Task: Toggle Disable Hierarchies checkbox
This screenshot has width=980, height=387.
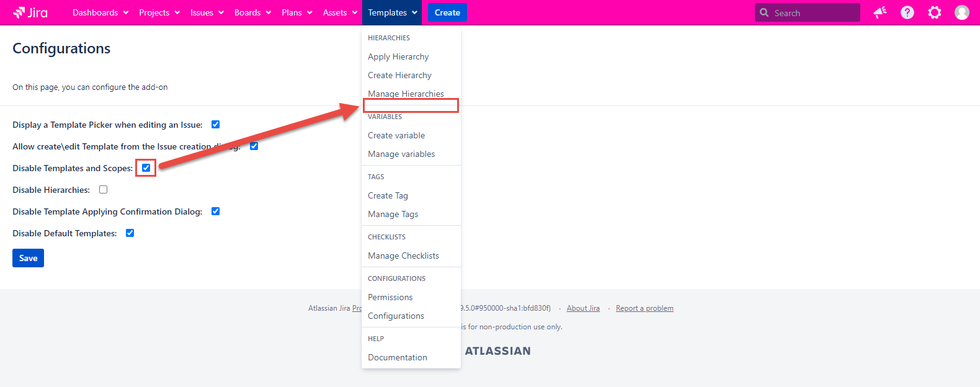Action: pyautogui.click(x=104, y=190)
